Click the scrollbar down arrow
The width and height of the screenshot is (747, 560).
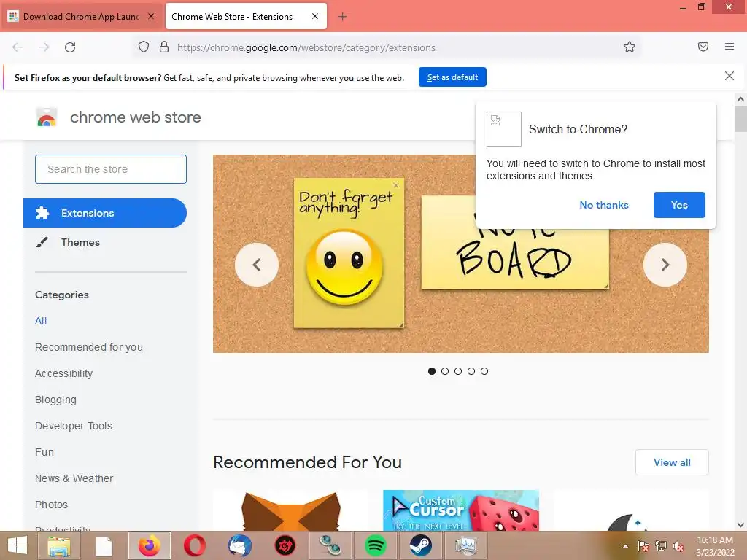(741, 525)
